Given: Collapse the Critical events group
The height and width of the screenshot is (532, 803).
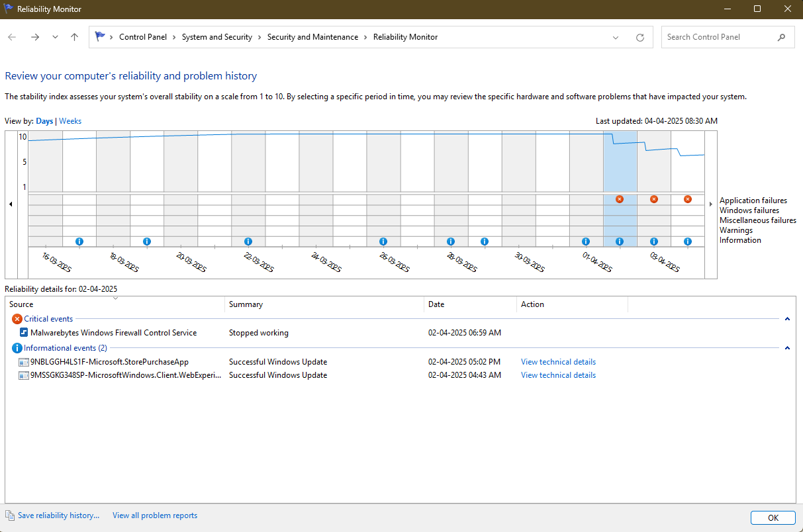Looking at the screenshot, I should [787, 319].
